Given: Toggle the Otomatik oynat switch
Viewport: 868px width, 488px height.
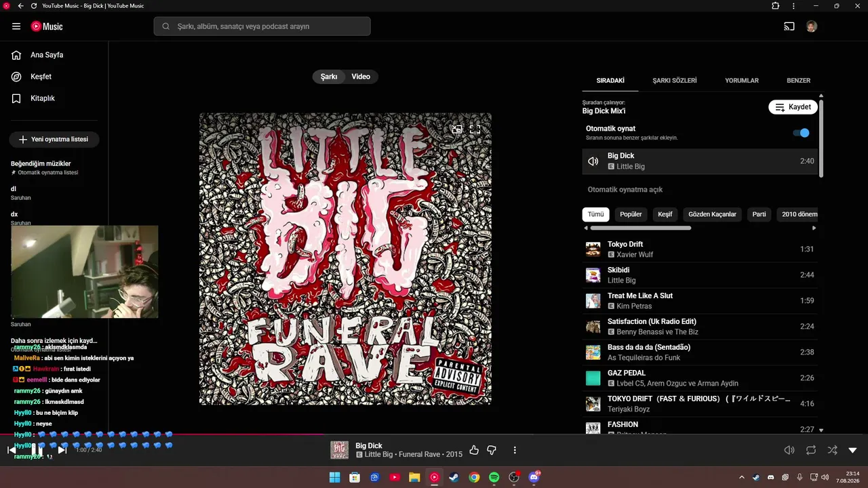Looking at the screenshot, I should 801,133.
